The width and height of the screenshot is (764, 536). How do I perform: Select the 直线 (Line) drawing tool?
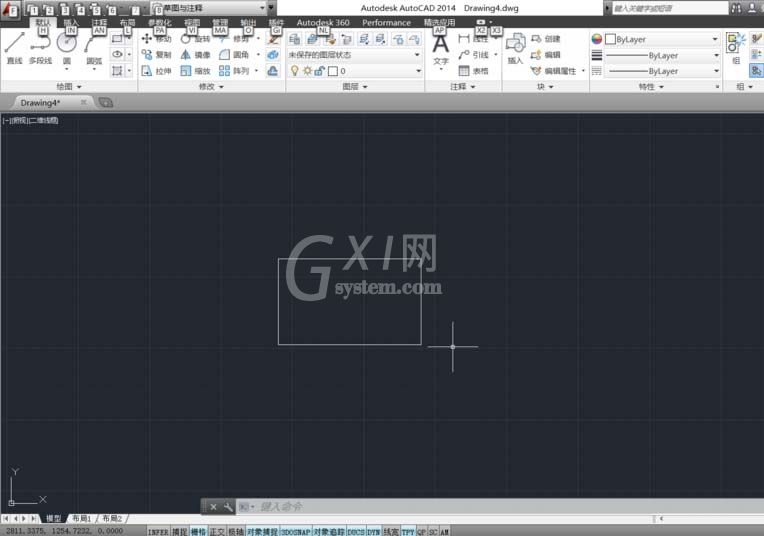pos(15,48)
